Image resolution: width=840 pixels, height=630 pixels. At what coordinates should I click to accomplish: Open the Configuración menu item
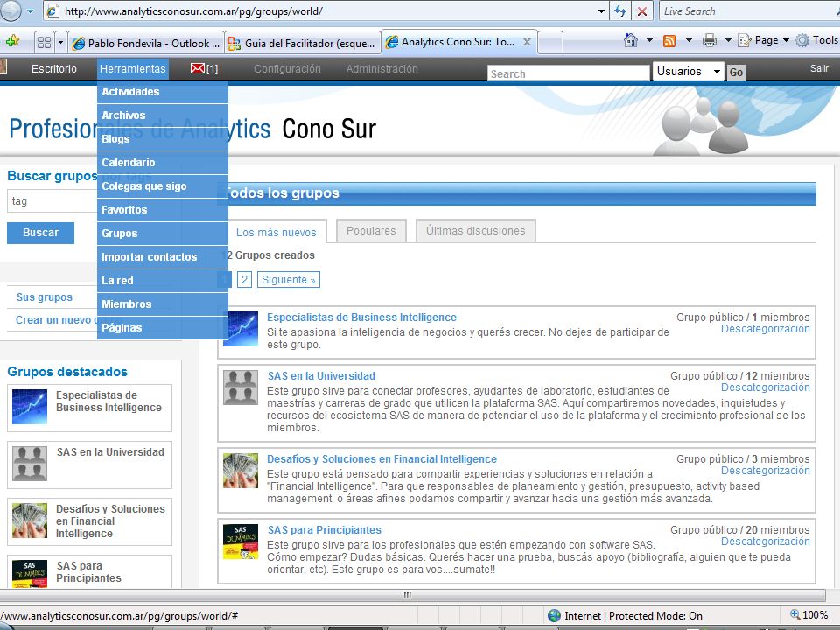point(287,68)
